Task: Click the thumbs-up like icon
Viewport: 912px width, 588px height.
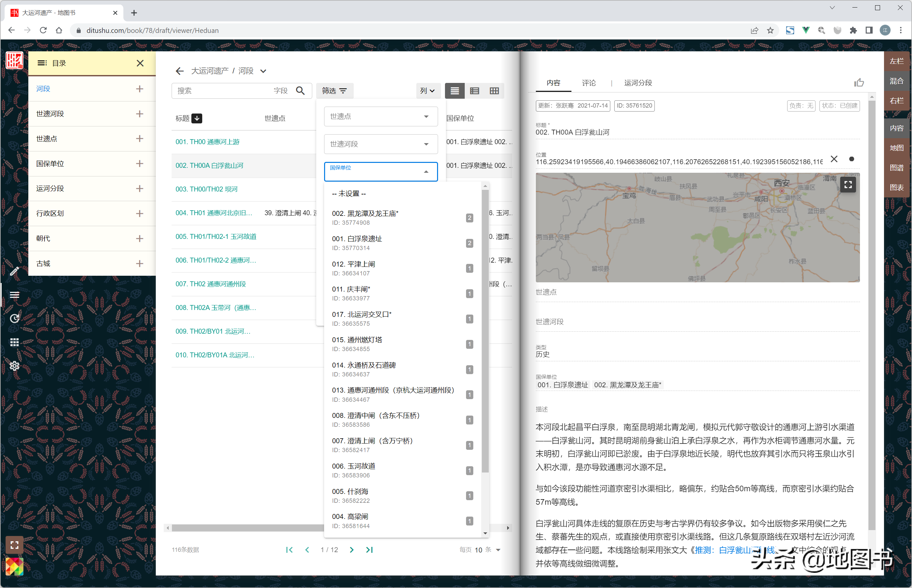Action: 859,83
